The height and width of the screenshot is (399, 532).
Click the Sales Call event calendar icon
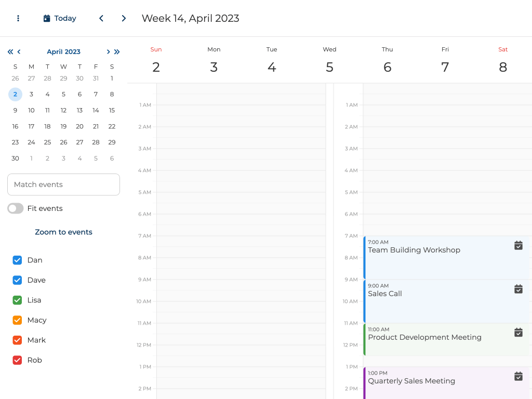pos(518,289)
